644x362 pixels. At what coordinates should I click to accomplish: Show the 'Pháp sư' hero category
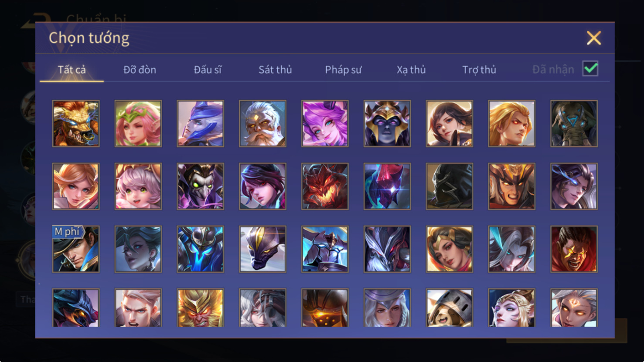(x=343, y=70)
